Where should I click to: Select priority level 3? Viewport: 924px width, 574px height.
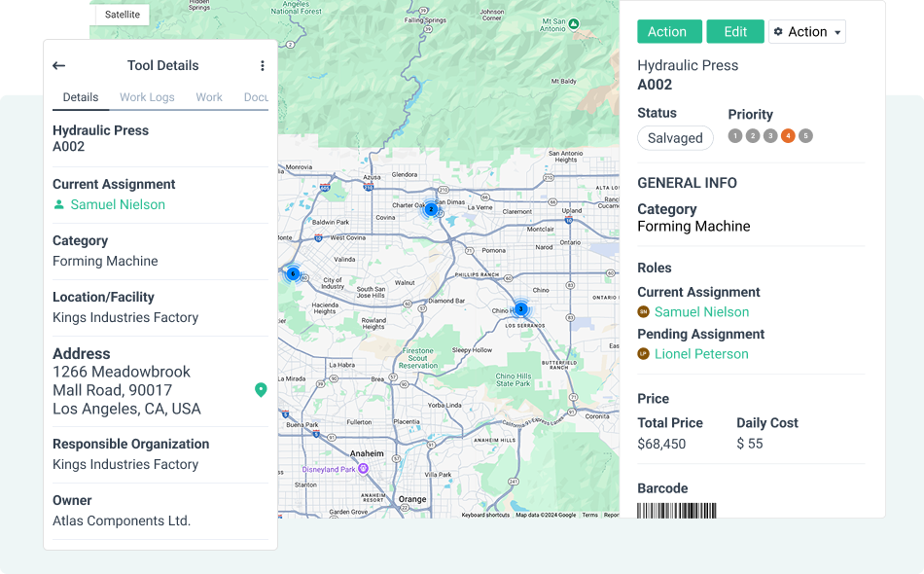[x=770, y=136]
